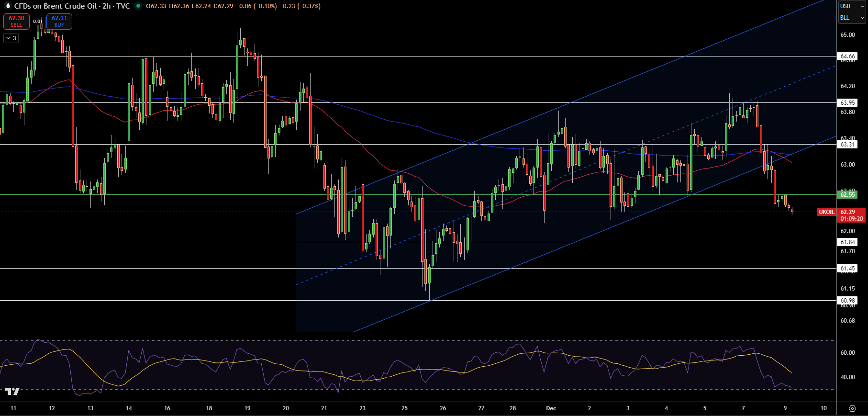This screenshot has height=416, width=868.
Task: Open chart settings hexagon icon
Action: click(852, 408)
